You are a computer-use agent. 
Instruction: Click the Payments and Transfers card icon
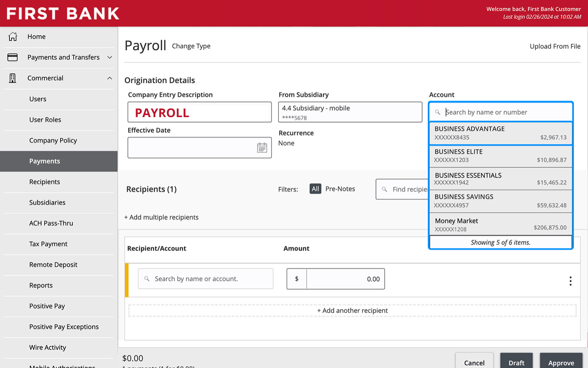[13, 57]
